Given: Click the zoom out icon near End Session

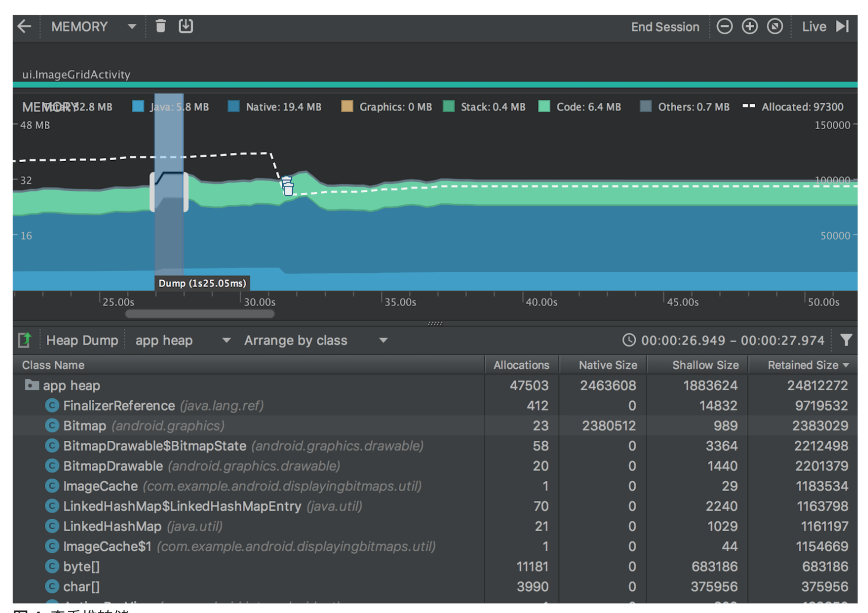Looking at the screenshot, I should [725, 26].
